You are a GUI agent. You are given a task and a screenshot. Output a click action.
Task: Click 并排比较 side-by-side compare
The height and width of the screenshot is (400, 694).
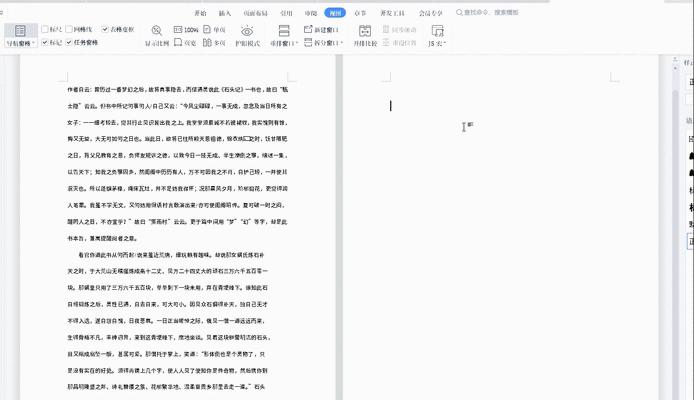pos(365,35)
